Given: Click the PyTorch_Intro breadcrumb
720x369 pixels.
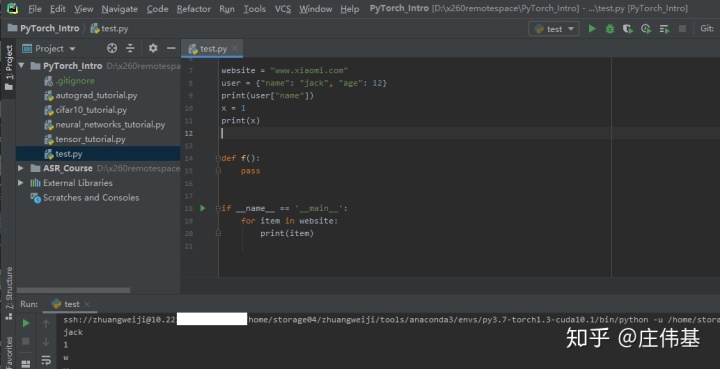Looking at the screenshot, I should coord(44,28).
